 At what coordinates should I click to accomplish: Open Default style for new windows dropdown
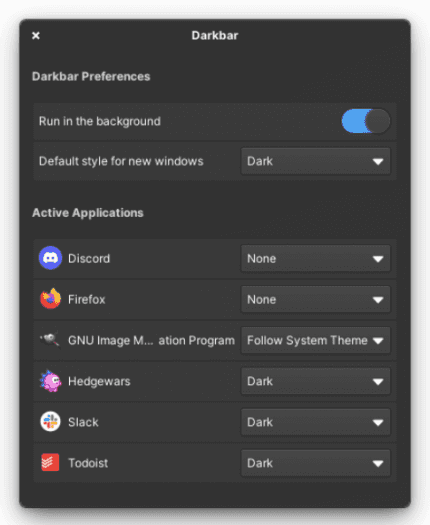click(315, 161)
